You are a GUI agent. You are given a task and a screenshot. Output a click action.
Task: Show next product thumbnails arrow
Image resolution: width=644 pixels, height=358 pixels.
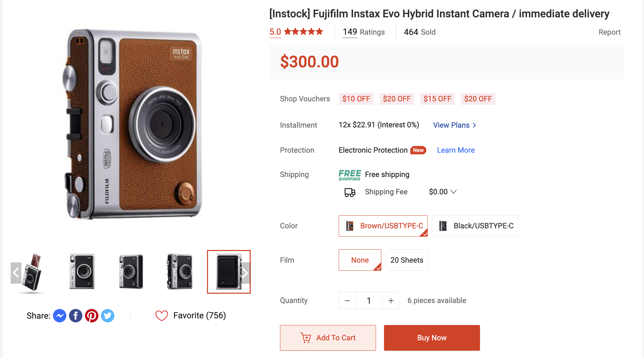click(x=245, y=273)
